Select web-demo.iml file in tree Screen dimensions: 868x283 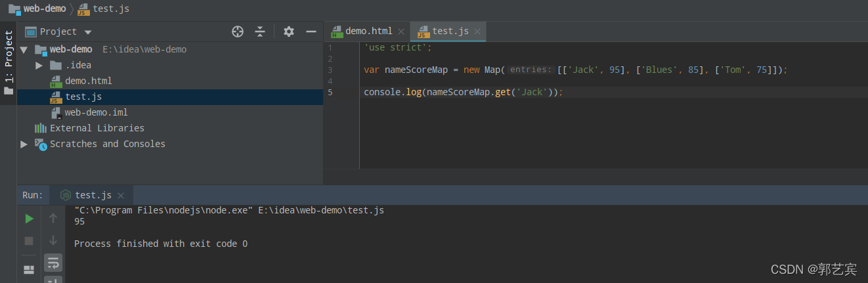(96, 112)
